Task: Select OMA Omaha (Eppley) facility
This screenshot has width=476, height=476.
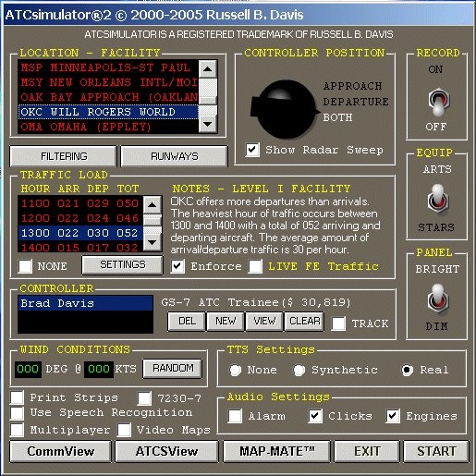Action: point(108,127)
